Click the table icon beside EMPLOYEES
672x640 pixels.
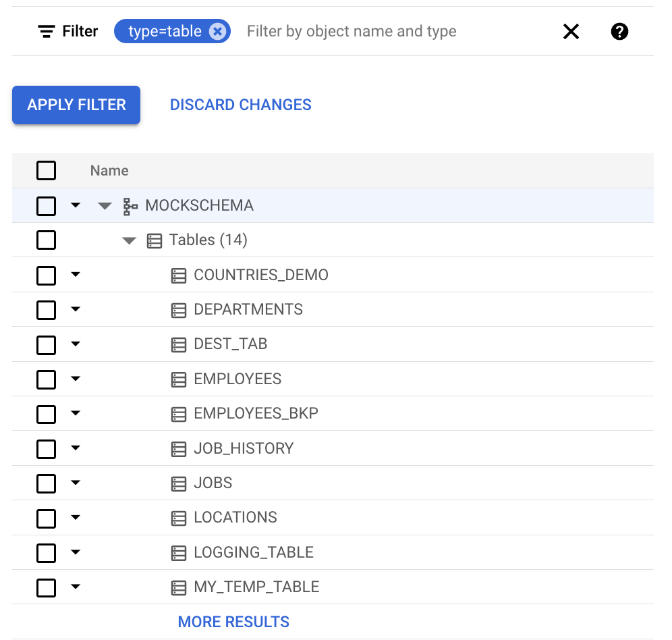(x=178, y=379)
